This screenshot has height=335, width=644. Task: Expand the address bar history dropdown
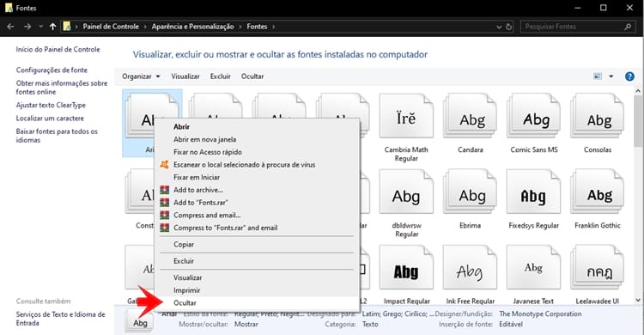click(499, 27)
